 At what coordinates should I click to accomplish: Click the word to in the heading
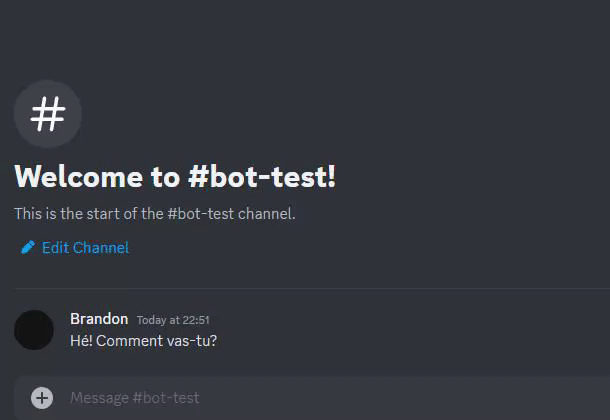coord(166,177)
